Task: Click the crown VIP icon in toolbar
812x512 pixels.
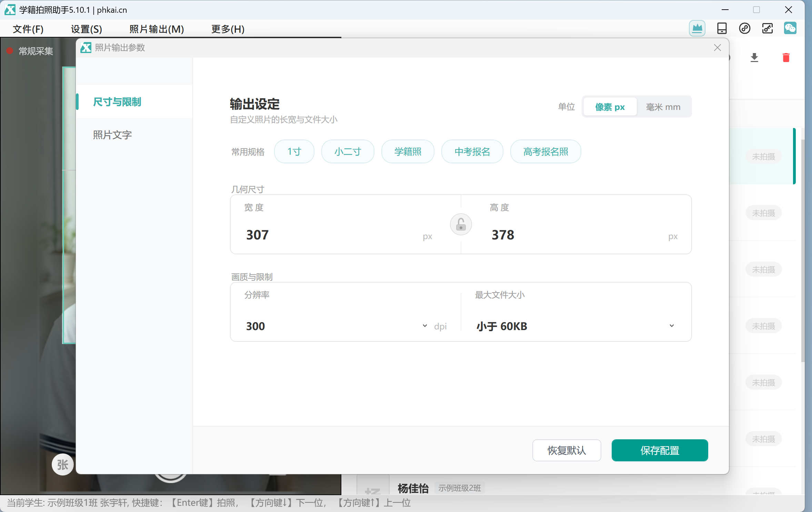Action: [x=697, y=28]
